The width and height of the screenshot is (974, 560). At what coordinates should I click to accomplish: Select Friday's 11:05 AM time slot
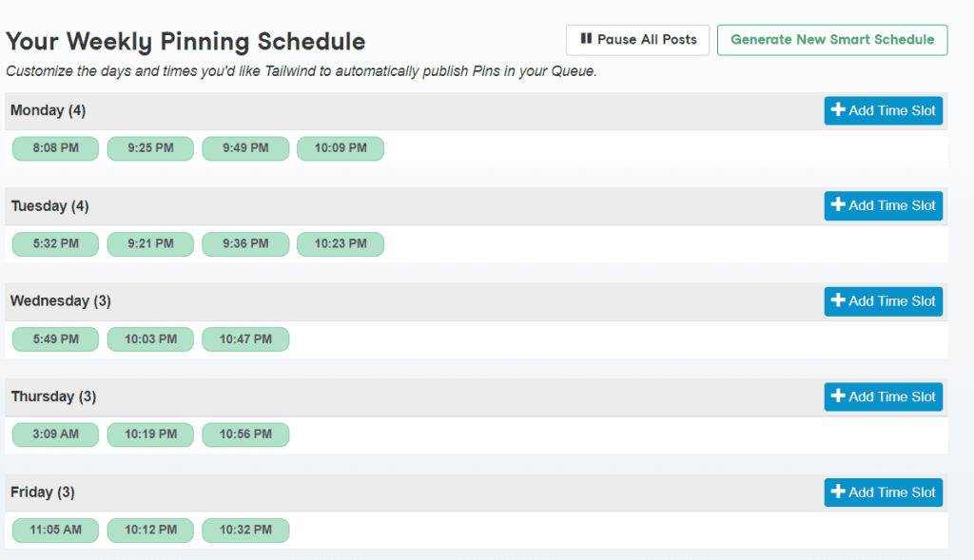[55, 530]
